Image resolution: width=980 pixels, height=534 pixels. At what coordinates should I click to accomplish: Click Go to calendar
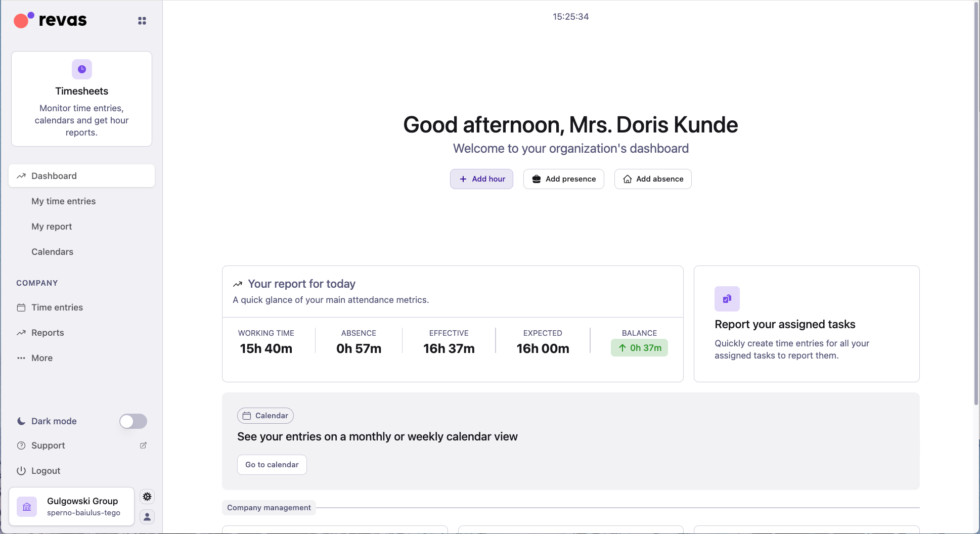272,464
